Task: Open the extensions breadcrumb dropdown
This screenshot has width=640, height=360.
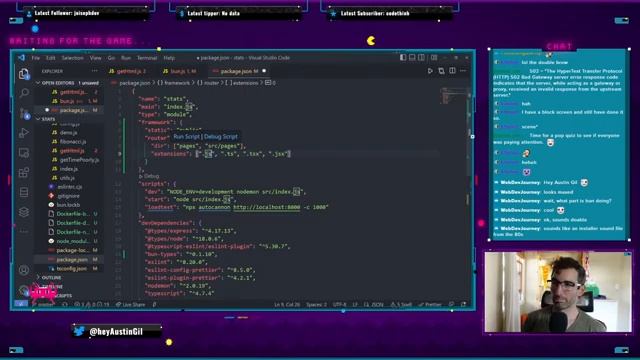Action: pyautogui.click(x=241, y=83)
